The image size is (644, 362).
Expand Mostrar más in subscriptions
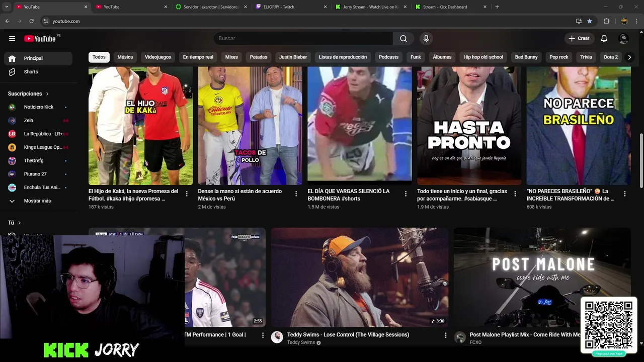tap(38, 201)
